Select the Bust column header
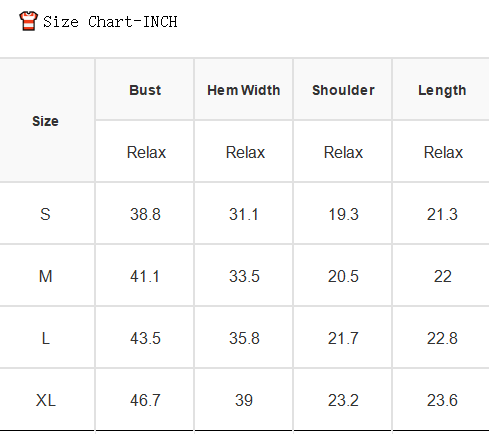 [145, 90]
